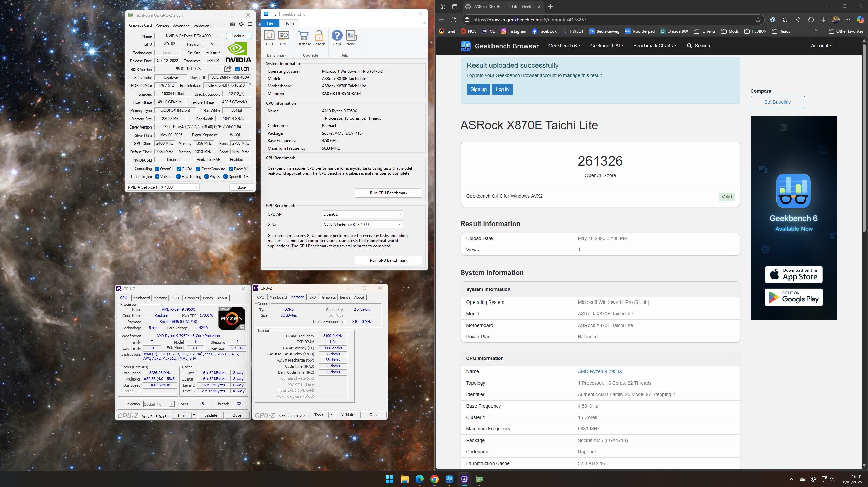Click the App Store download badge
The width and height of the screenshot is (868, 487).
coord(793,274)
